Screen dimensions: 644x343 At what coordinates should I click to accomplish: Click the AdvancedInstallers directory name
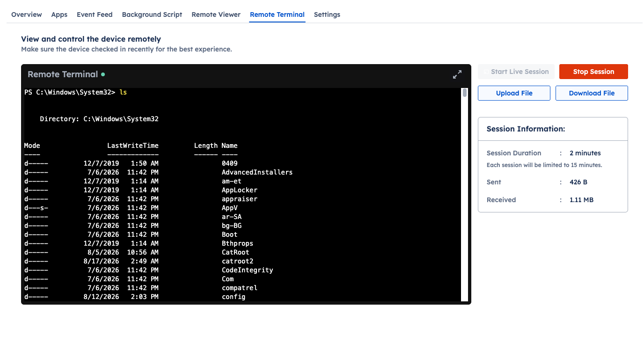(257, 172)
